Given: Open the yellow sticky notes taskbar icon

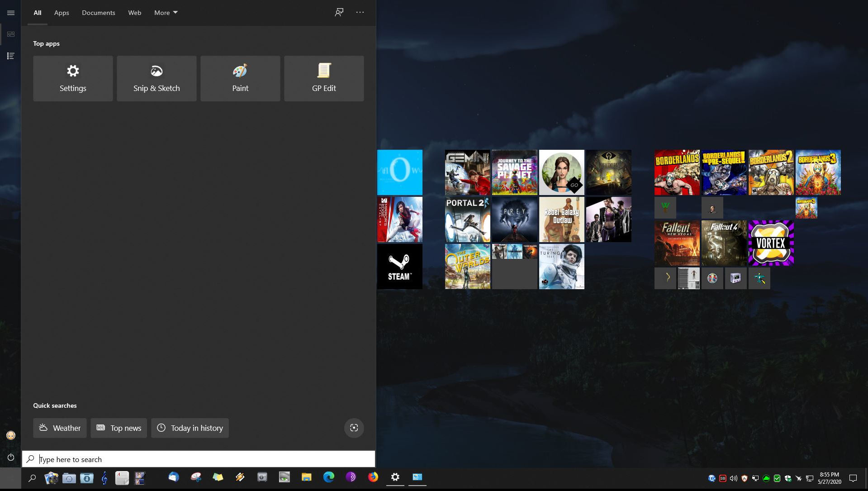Looking at the screenshot, I should click(218, 477).
